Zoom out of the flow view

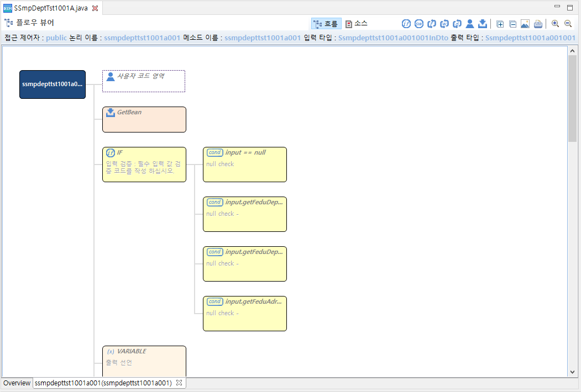(x=568, y=24)
